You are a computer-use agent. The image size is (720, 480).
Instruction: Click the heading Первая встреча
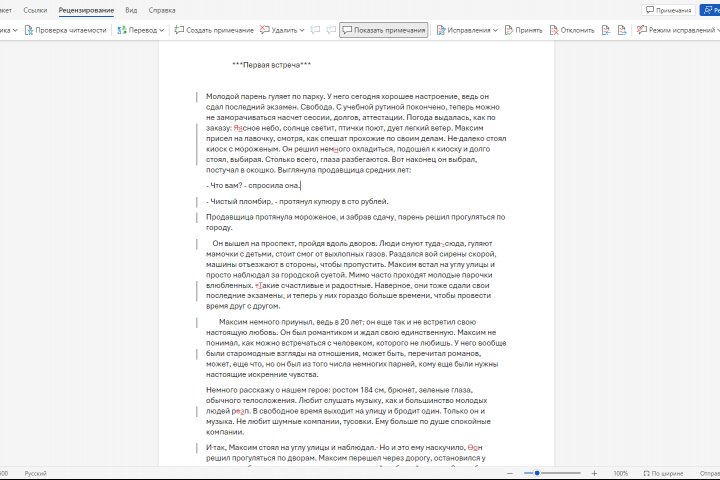pos(272,65)
